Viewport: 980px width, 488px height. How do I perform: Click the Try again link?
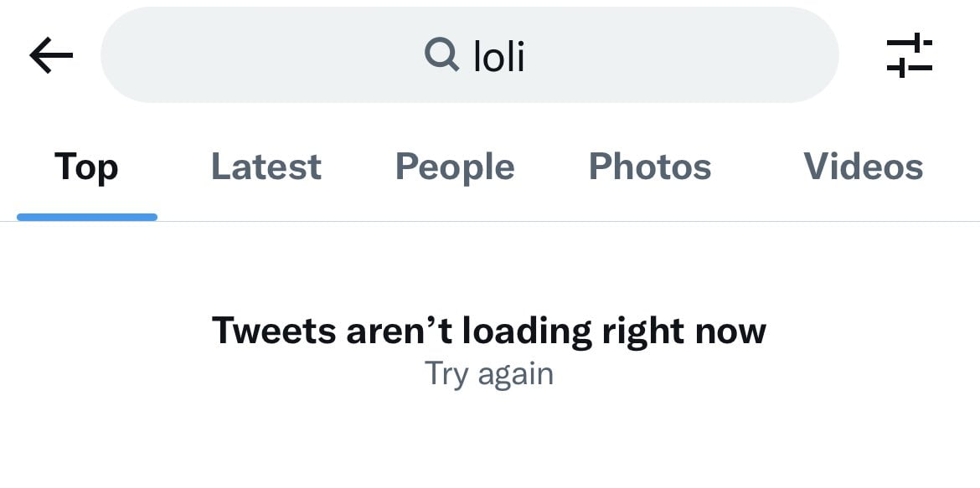coord(488,373)
